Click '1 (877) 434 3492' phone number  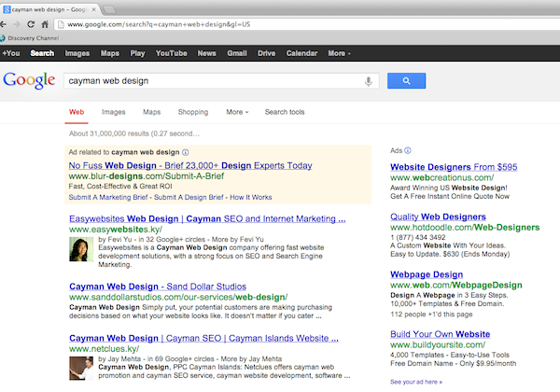coord(418,237)
